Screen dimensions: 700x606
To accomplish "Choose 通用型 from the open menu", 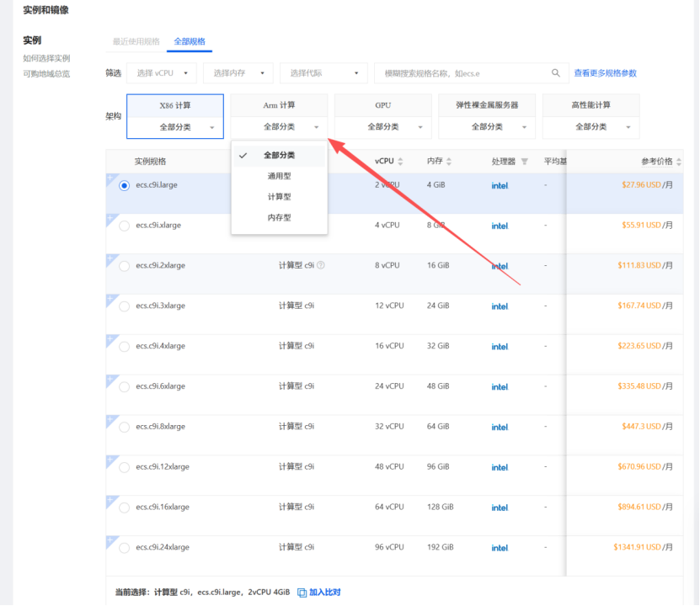I will (279, 176).
